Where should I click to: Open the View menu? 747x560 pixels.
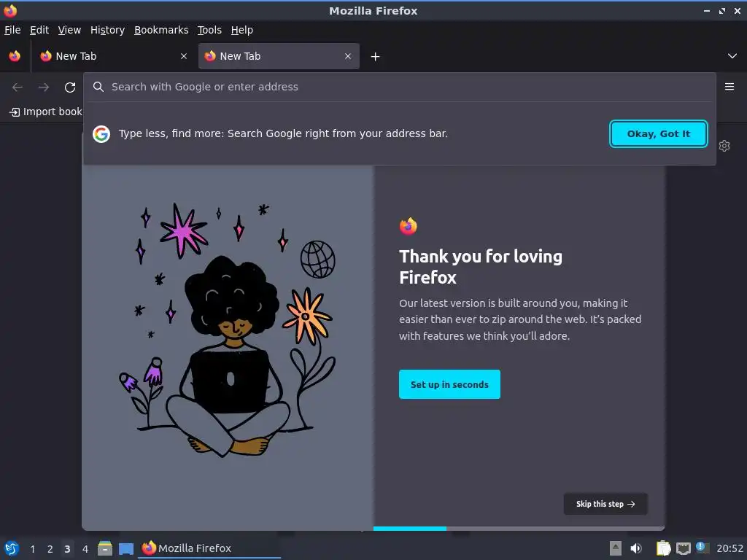coord(69,30)
